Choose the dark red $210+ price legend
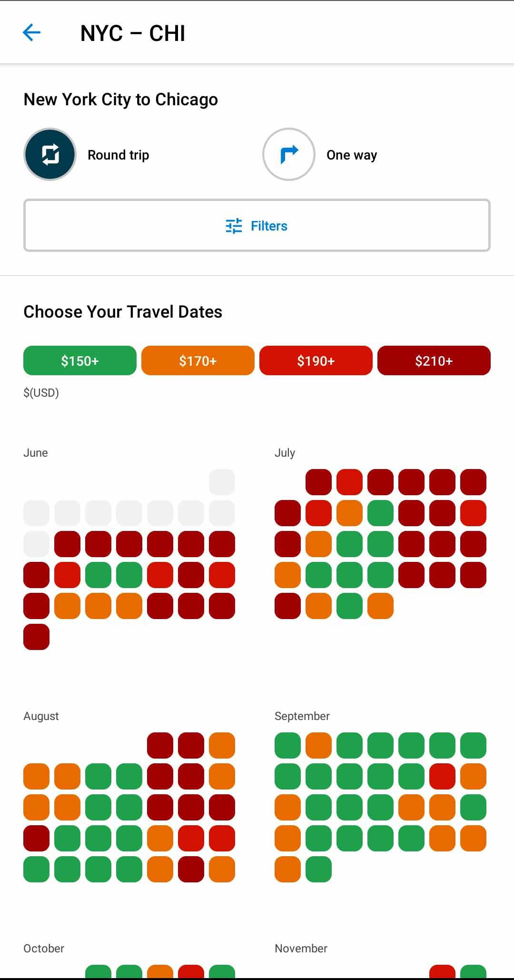514x980 pixels. click(x=434, y=360)
